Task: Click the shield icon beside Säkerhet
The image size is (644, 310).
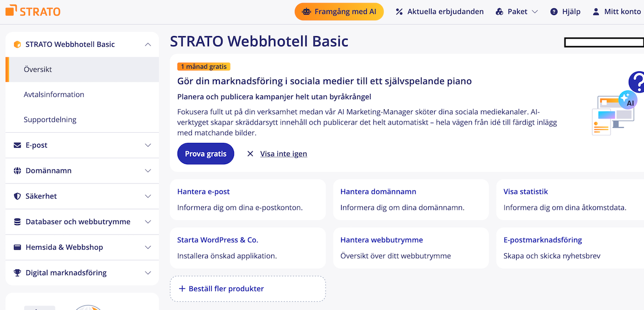Action: (17, 196)
